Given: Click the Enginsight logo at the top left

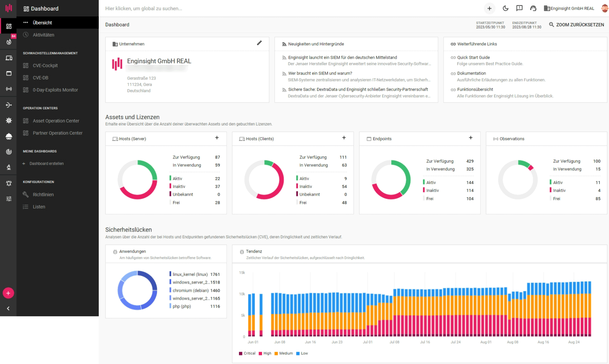Looking at the screenshot, I should point(8,8).
